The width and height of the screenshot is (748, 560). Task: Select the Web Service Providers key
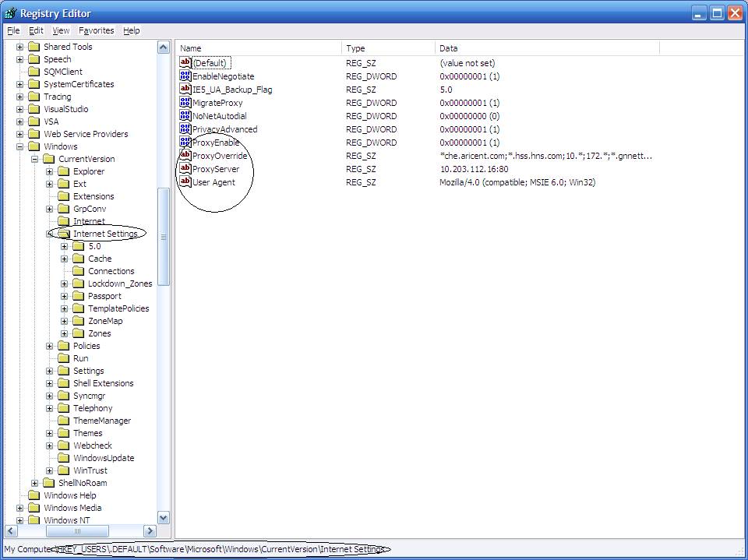pyautogui.click(x=86, y=134)
